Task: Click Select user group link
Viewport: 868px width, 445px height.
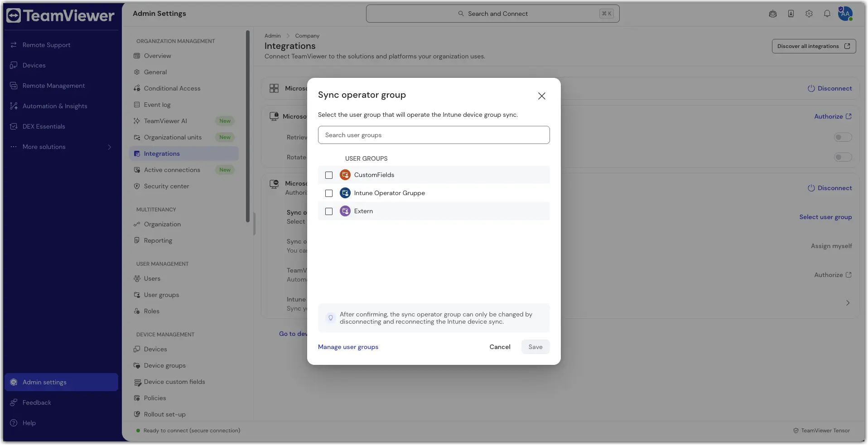Action: point(825,217)
